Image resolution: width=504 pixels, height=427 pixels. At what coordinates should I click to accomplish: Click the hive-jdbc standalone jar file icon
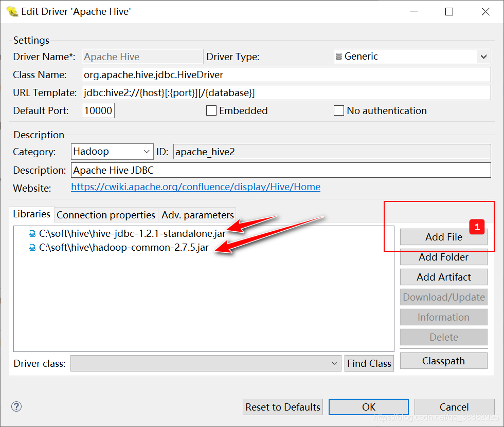click(x=32, y=233)
